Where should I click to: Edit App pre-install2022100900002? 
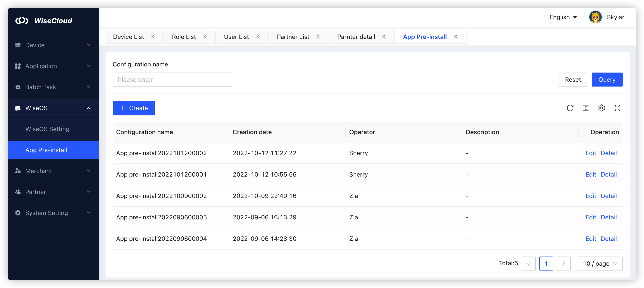pos(591,196)
